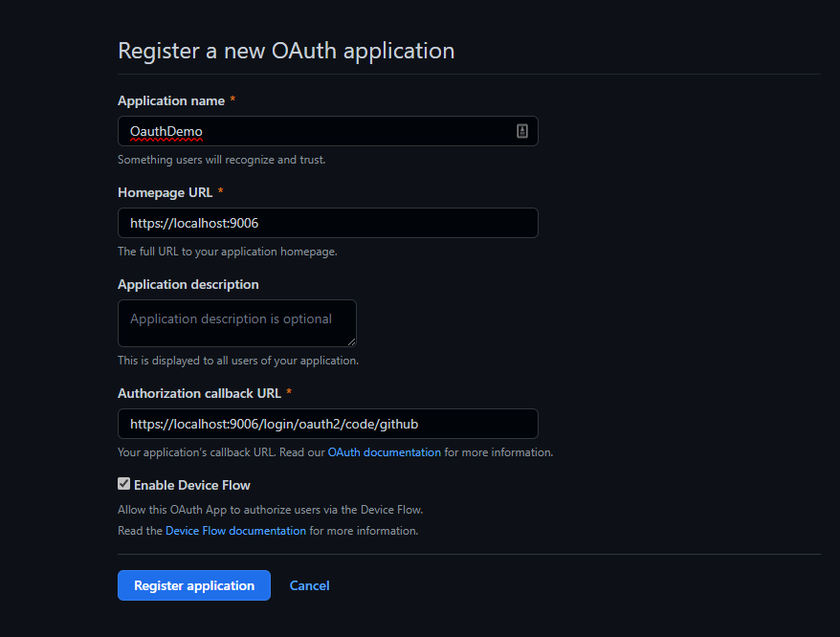Toggle the Enable Device Flow checkbox

click(x=123, y=484)
